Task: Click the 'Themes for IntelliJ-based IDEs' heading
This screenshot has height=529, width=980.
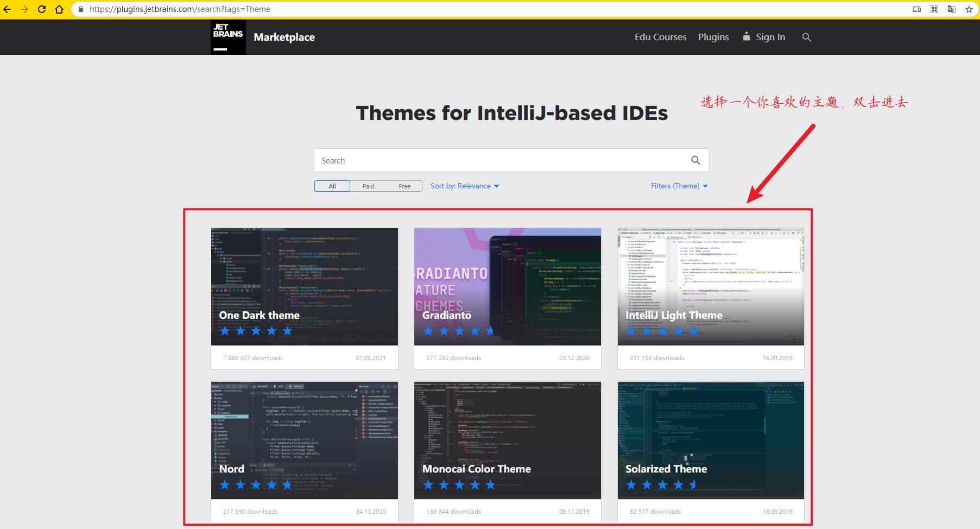Action: point(511,113)
